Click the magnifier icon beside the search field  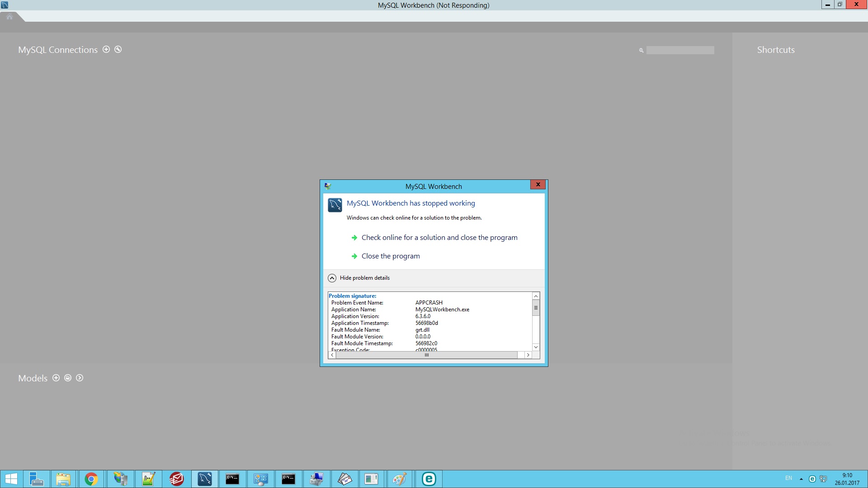pyautogui.click(x=641, y=50)
